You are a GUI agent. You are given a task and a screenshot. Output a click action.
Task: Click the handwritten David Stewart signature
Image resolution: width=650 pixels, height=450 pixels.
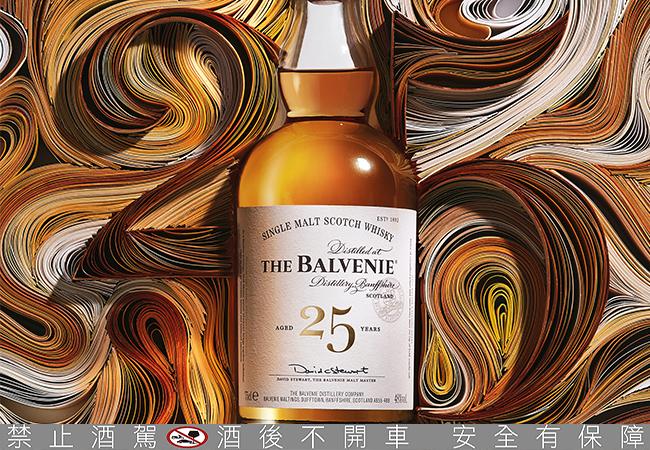(328, 370)
